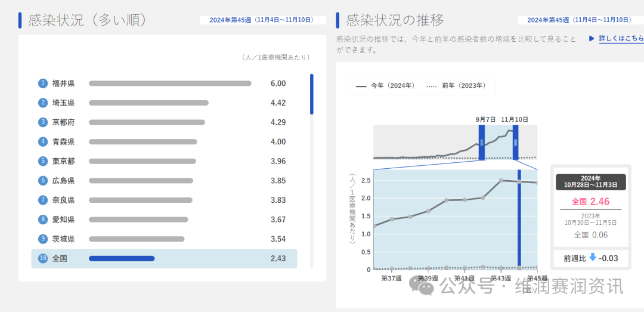This screenshot has width=644, height=312.
Task: Click the 前週比 down arrow icon
Action: [592, 257]
